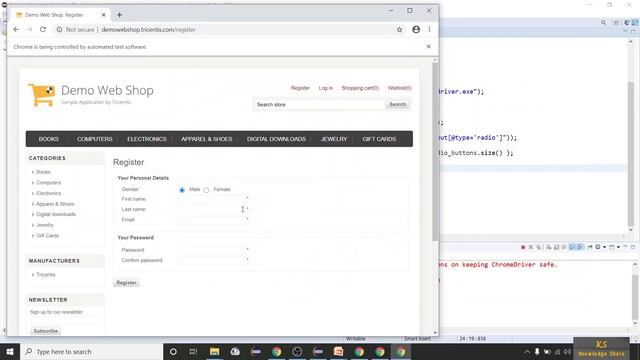640x360 pixels.
Task: Focus the First name field
Action: point(211,199)
